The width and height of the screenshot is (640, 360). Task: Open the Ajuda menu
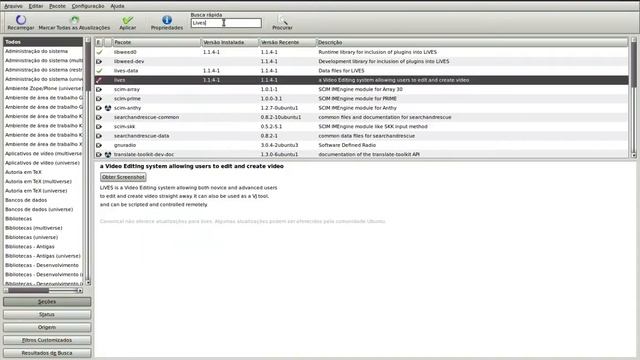118,6
